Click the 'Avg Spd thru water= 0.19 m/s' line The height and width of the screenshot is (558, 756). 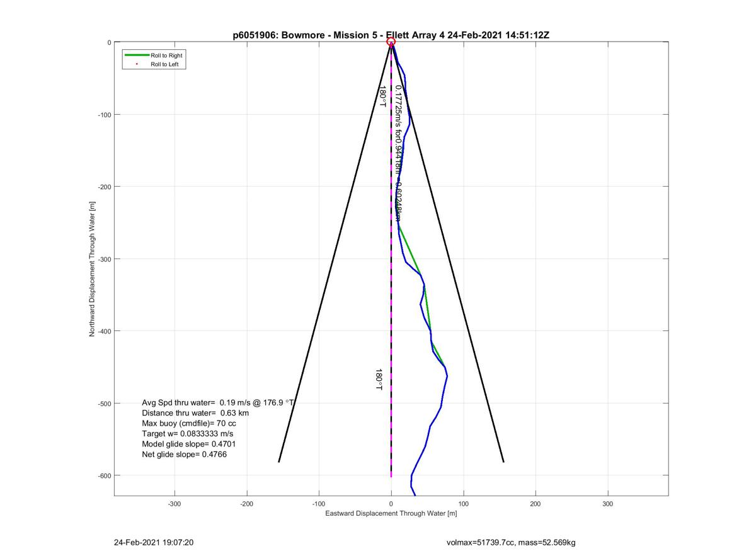(x=219, y=402)
